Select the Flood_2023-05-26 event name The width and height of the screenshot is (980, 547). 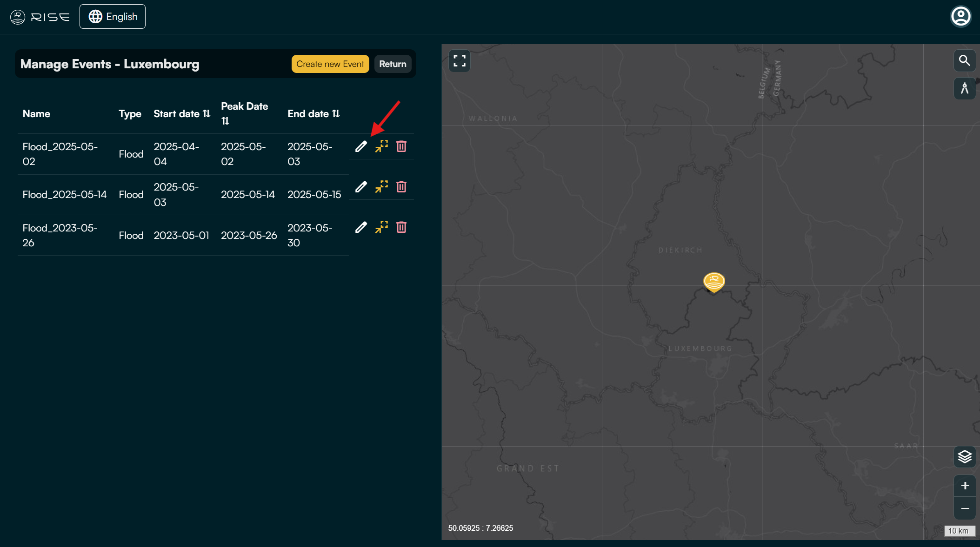click(x=60, y=236)
